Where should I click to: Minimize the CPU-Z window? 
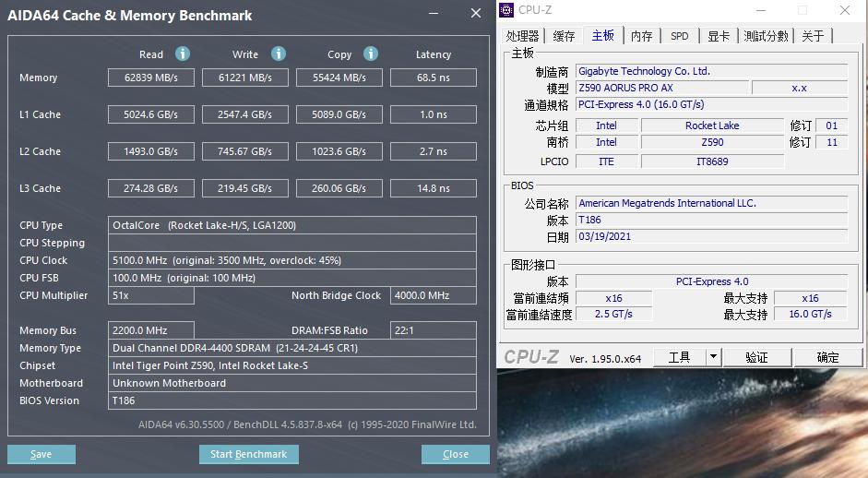point(761,10)
